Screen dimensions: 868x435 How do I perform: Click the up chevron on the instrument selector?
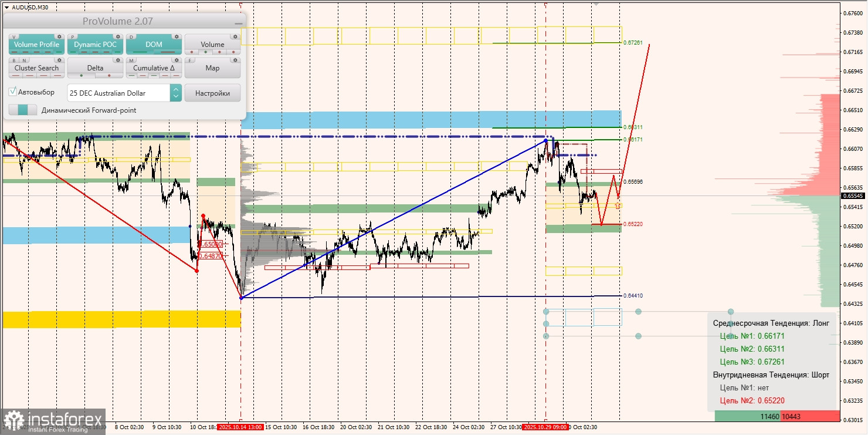pyautogui.click(x=175, y=89)
